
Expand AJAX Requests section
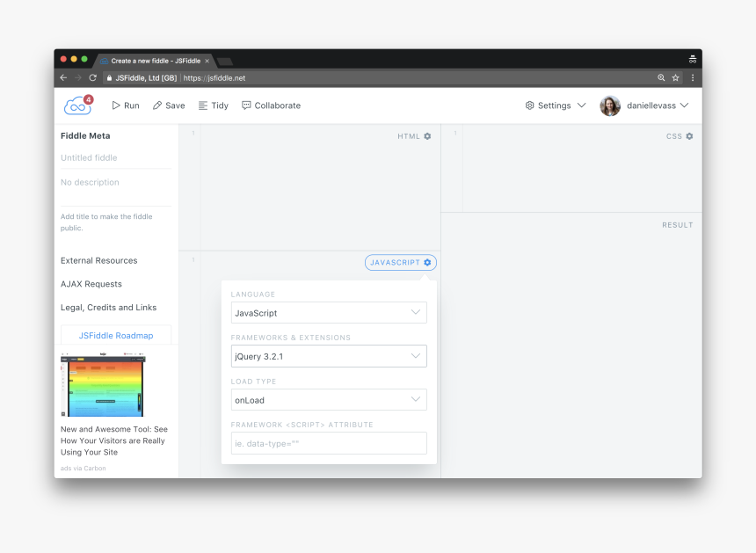[91, 284]
